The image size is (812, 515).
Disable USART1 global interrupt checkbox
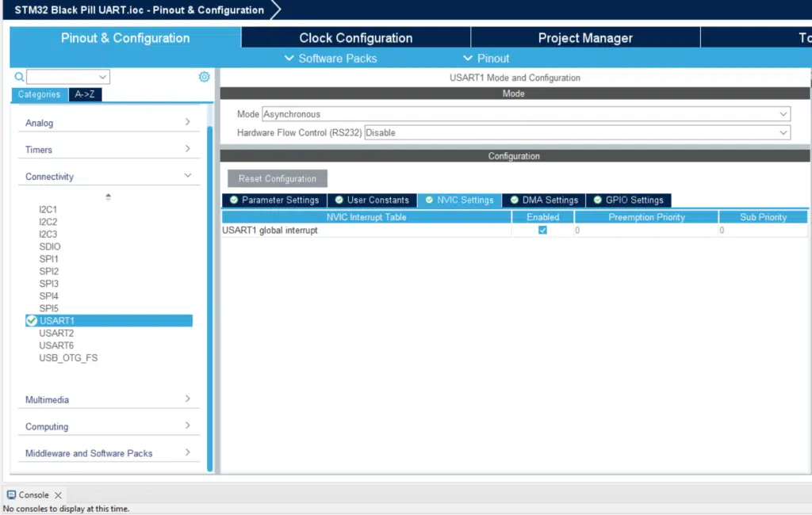(542, 230)
